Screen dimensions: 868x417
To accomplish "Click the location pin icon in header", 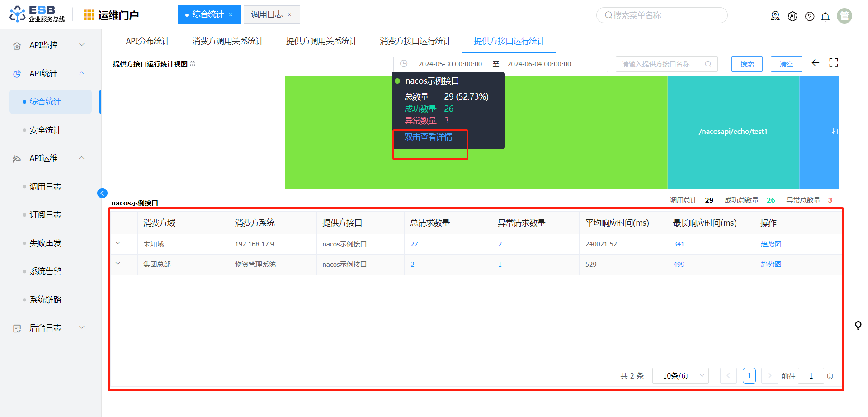I will pos(775,16).
